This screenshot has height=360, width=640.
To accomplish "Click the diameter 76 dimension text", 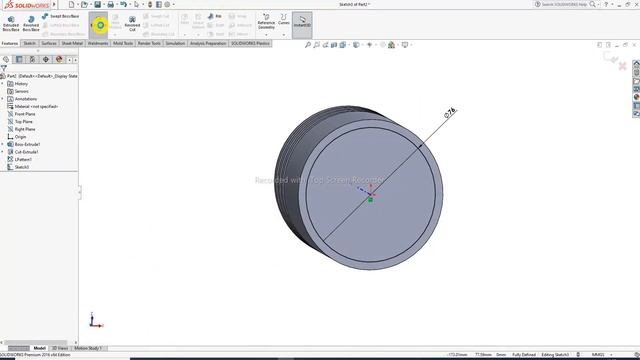I will pos(450,113).
